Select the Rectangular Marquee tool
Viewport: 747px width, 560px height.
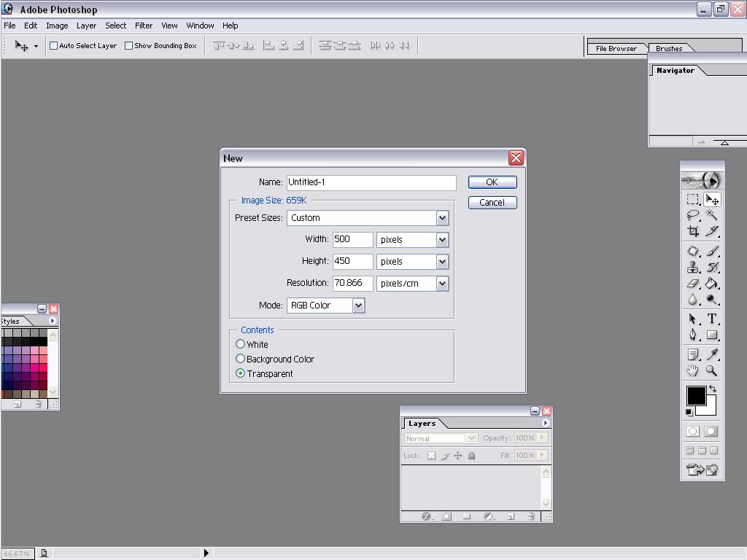693,200
